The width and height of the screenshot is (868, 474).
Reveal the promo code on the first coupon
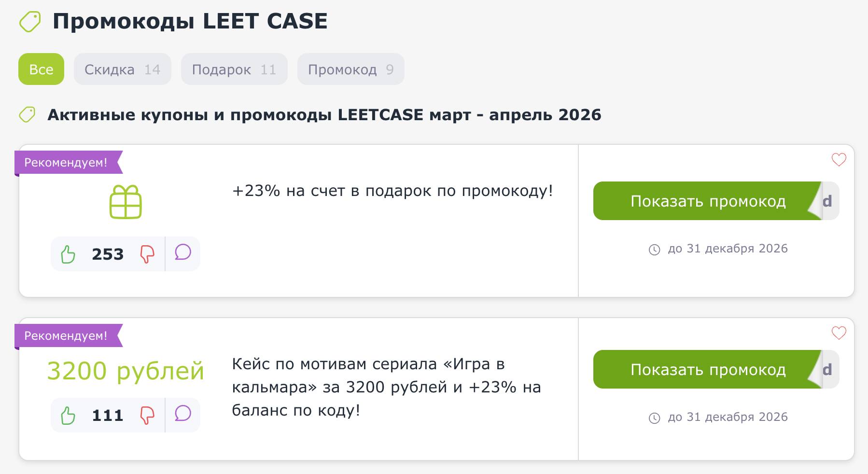tap(707, 201)
